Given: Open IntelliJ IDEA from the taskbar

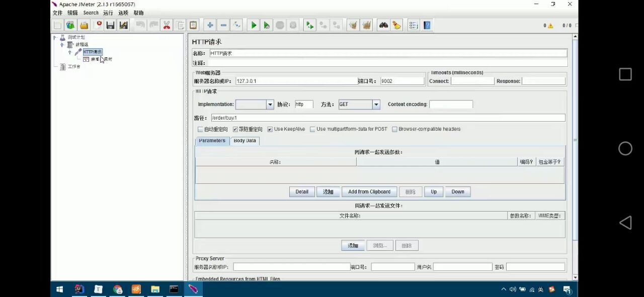Looking at the screenshot, I should pyautogui.click(x=79, y=289).
